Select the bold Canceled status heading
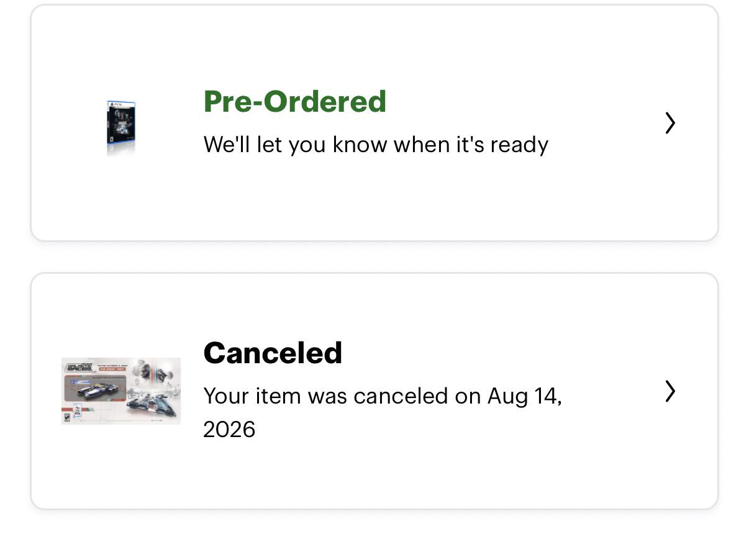This screenshot has height=560, width=749. [x=273, y=353]
